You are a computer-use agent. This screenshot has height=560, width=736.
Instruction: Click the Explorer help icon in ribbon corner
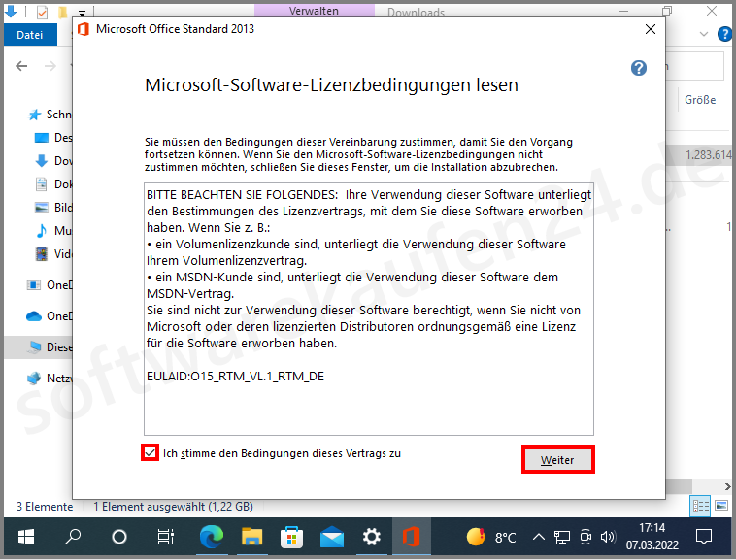(724, 34)
